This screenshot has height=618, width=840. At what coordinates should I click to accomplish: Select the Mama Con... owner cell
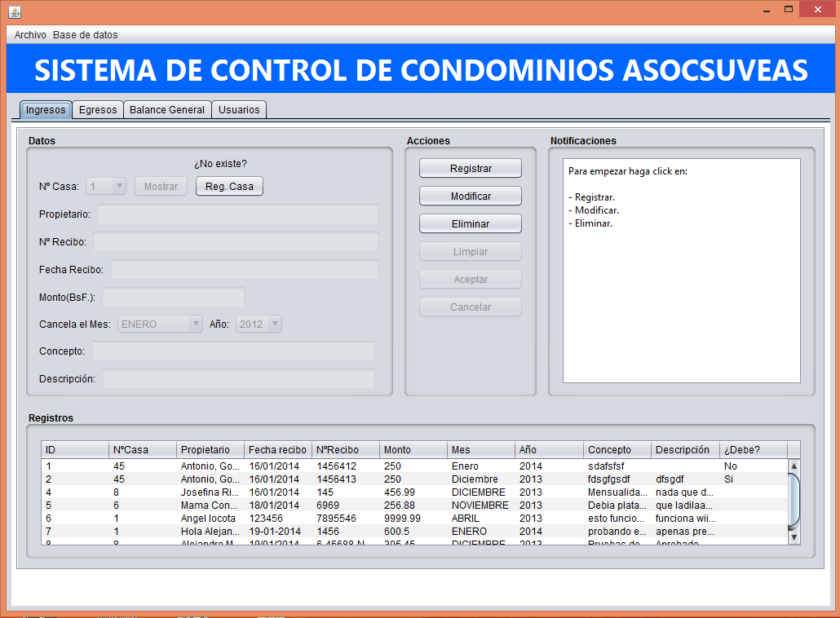click(x=210, y=505)
